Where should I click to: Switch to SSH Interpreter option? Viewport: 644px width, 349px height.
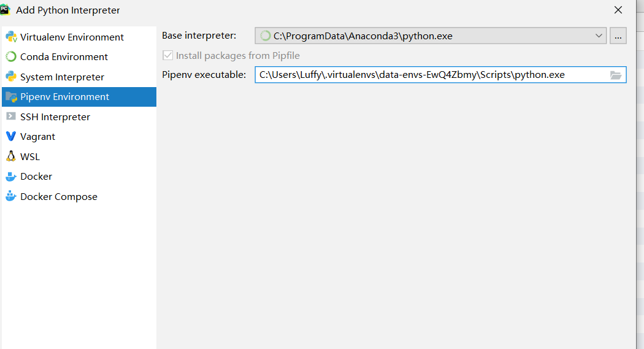(x=79, y=117)
